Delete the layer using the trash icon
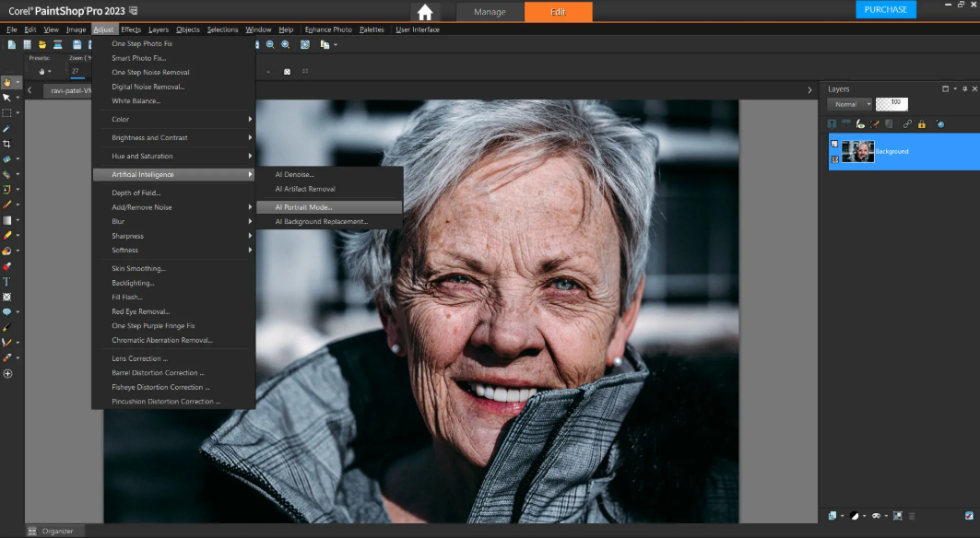This screenshot has height=538, width=980. pyautogui.click(x=912, y=515)
